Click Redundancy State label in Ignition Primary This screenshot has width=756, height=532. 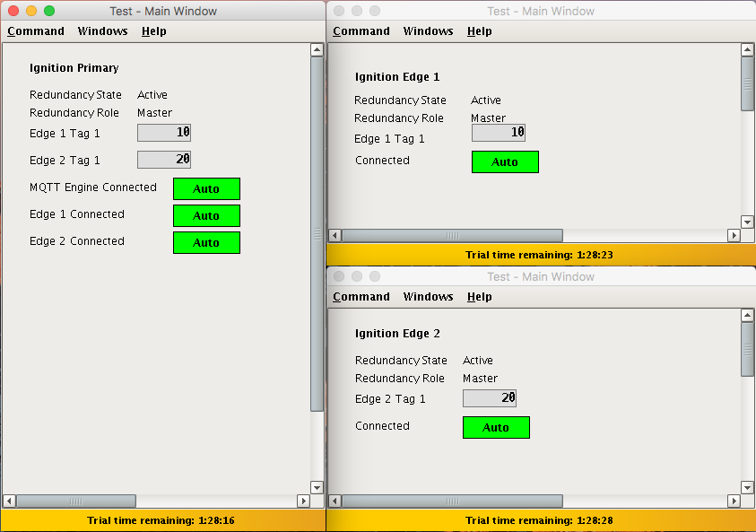(x=75, y=95)
